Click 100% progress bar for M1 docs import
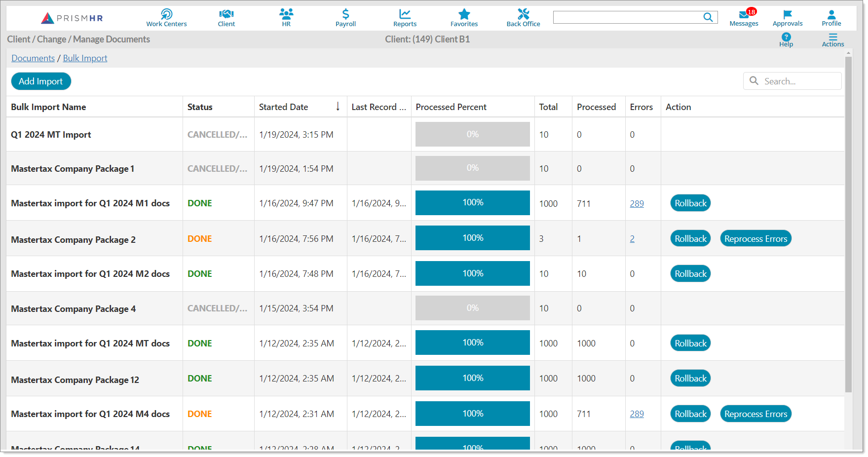The image size is (868, 457). [472, 203]
